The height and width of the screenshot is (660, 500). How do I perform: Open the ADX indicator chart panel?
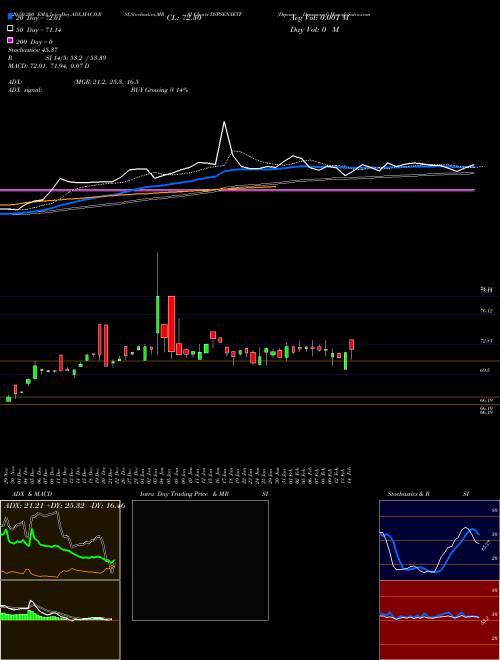tap(60, 540)
